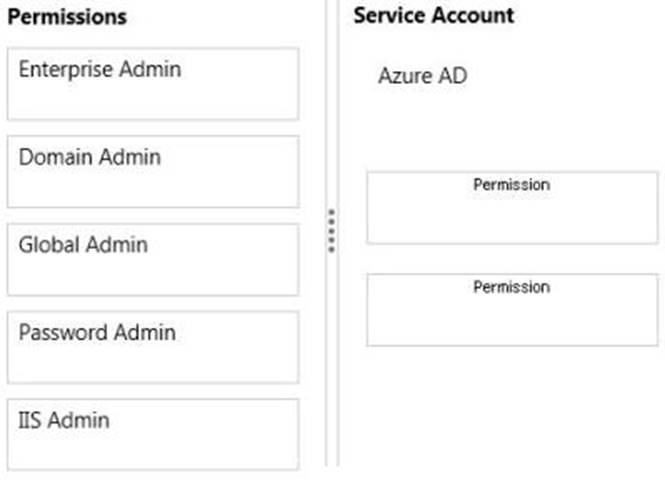Click the 'Enterprise Admin' text label

(x=100, y=69)
